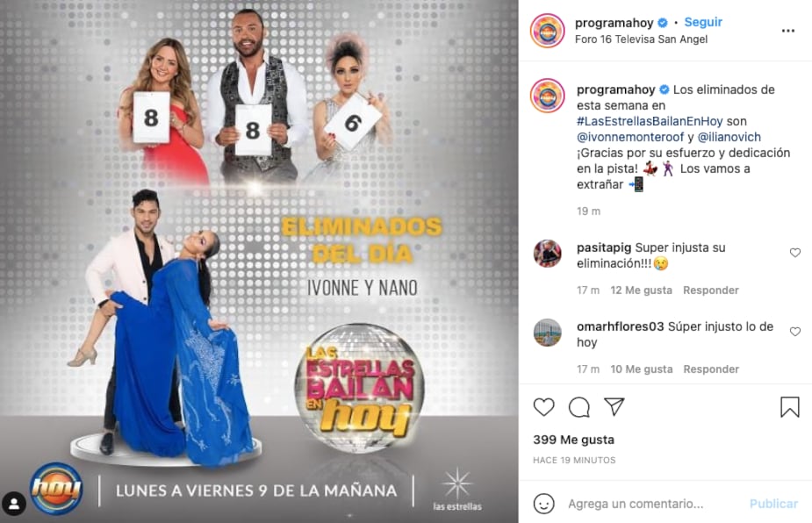This screenshot has height=523, width=812.
Task: Save the post with the bookmark icon
Action: 790,407
